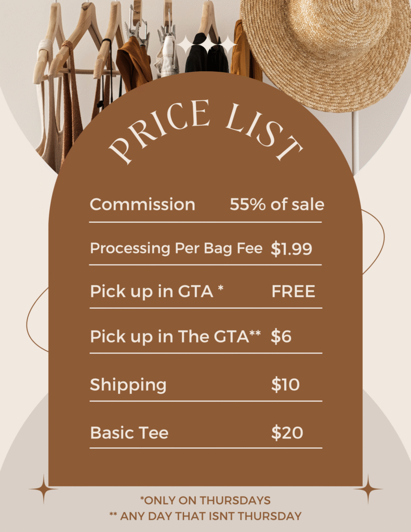Select the Commission label text
The image size is (411, 532).
142,205
